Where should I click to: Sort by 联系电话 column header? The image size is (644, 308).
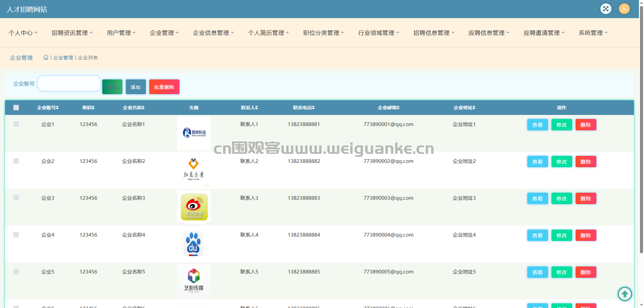coord(304,108)
